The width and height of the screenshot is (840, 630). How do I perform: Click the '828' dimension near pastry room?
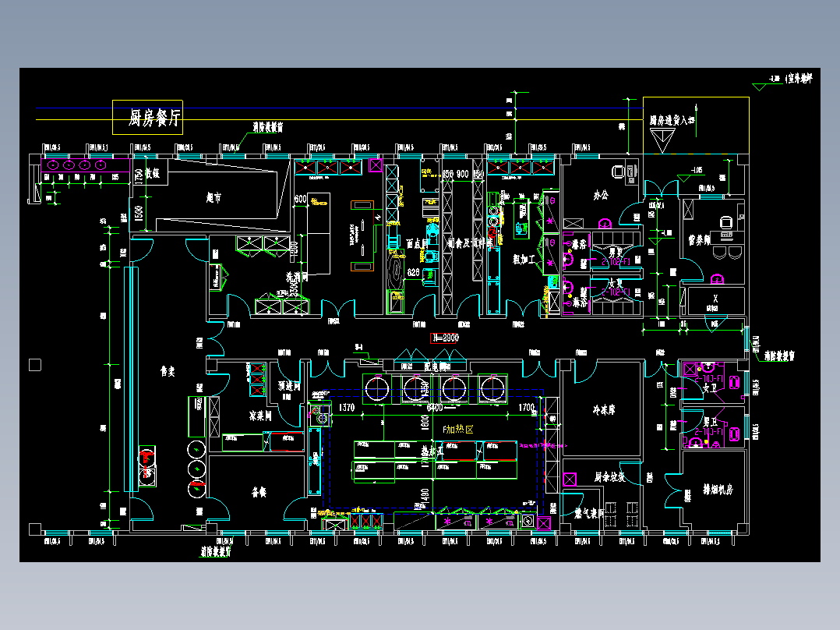(x=413, y=272)
